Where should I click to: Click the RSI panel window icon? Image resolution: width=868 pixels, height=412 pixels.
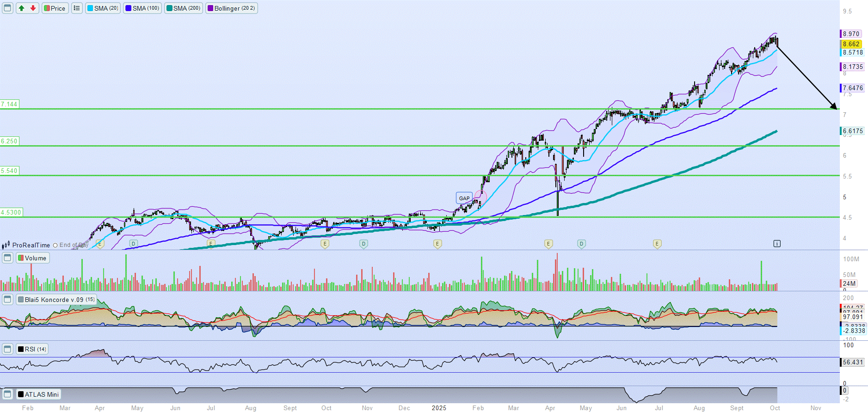[x=7, y=349]
